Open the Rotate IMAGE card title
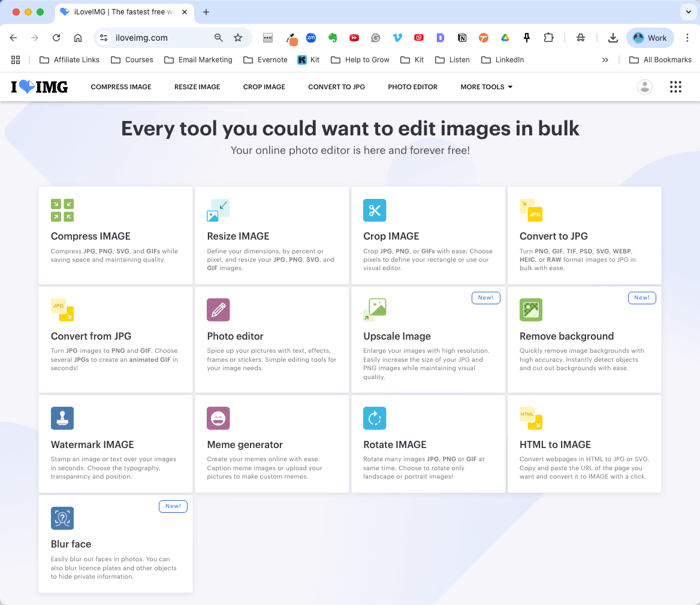 (394, 444)
